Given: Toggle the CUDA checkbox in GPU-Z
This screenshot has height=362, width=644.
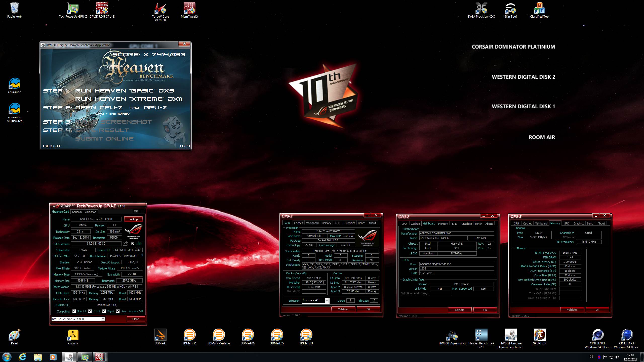Looking at the screenshot, I should [x=90, y=311].
